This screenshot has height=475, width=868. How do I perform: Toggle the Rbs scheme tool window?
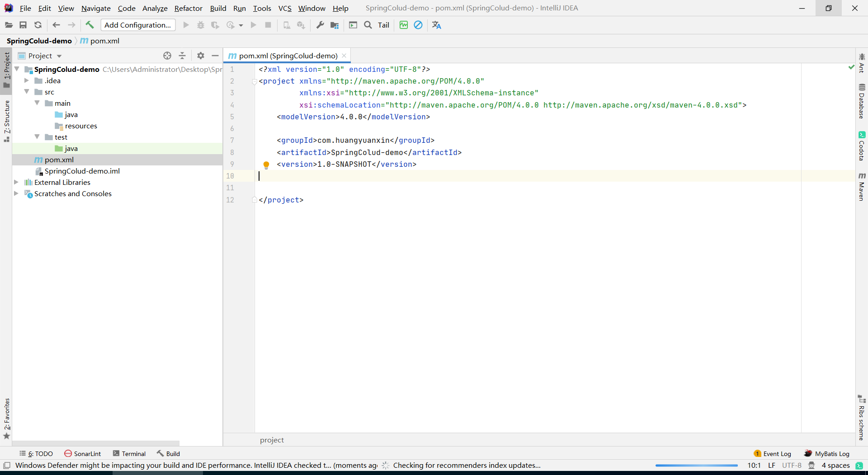(x=862, y=418)
